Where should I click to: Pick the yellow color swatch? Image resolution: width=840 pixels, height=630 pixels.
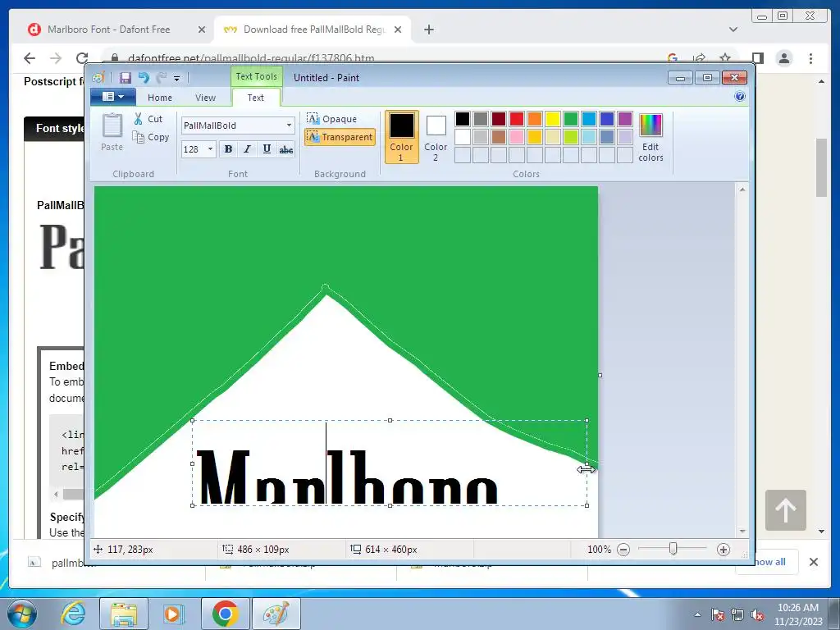(x=552, y=119)
